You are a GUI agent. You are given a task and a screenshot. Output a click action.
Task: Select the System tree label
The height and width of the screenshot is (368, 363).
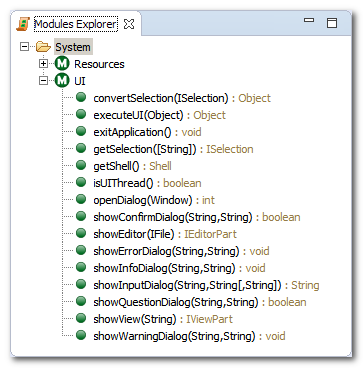point(73,47)
